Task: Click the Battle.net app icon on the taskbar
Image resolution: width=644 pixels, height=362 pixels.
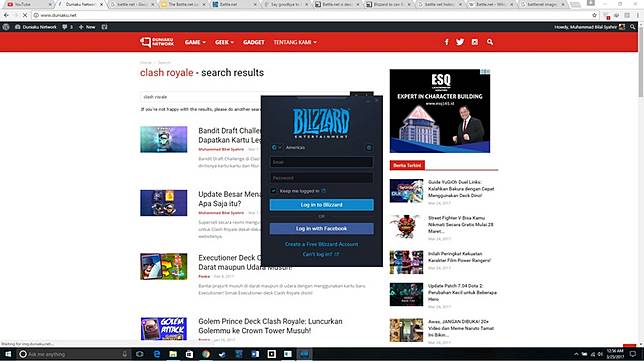Action: pyautogui.click(x=304, y=354)
